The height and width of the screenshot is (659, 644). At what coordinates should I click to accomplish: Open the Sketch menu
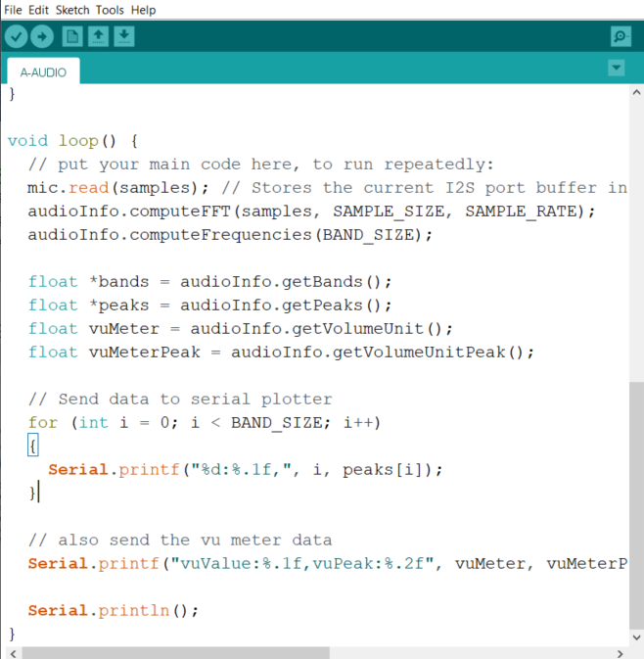pos(72,10)
